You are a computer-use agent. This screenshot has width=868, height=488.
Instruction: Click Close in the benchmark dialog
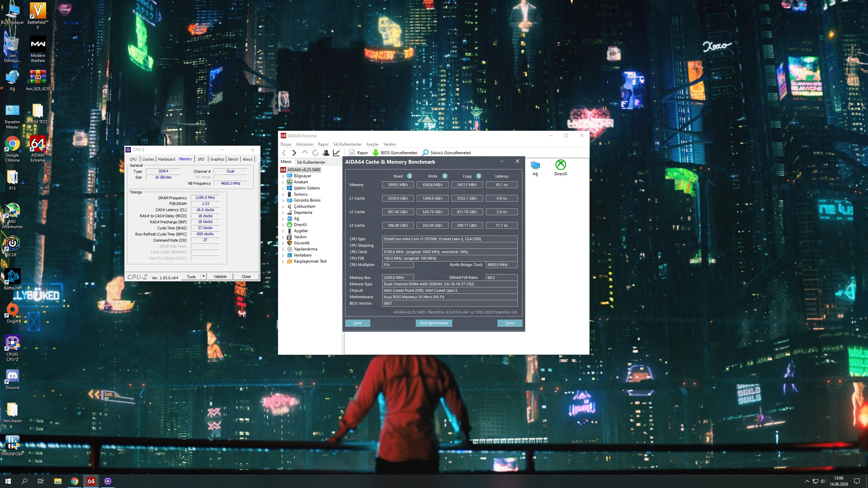pyautogui.click(x=510, y=323)
